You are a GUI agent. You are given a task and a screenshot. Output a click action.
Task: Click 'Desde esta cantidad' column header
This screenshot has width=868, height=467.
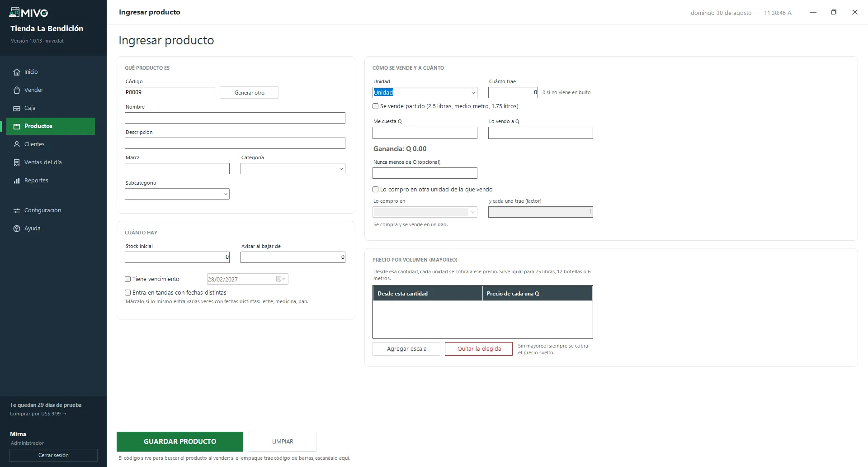(x=428, y=294)
